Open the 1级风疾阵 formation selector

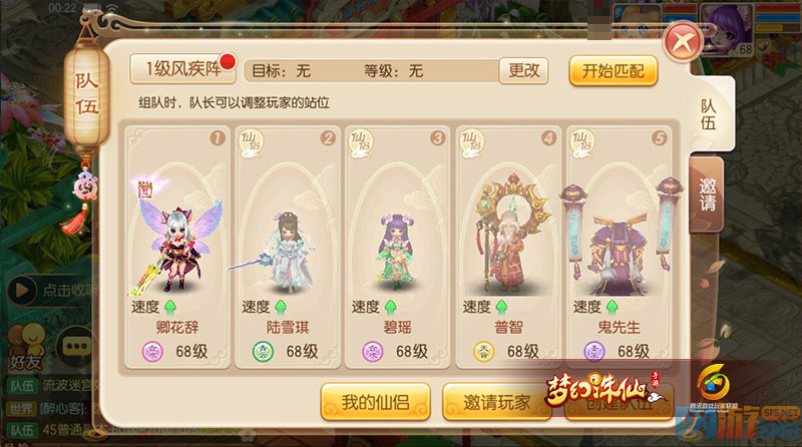coord(183,69)
